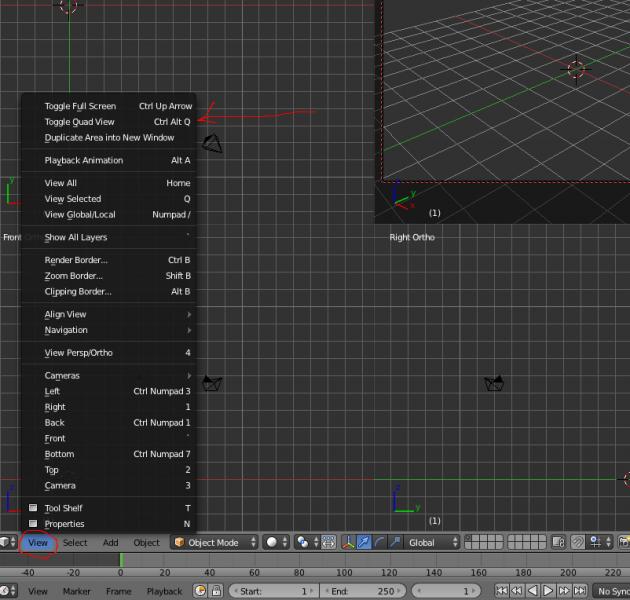Select the rotate manipulator arc icon
Screen dimensions: 630x600
point(380,542)
